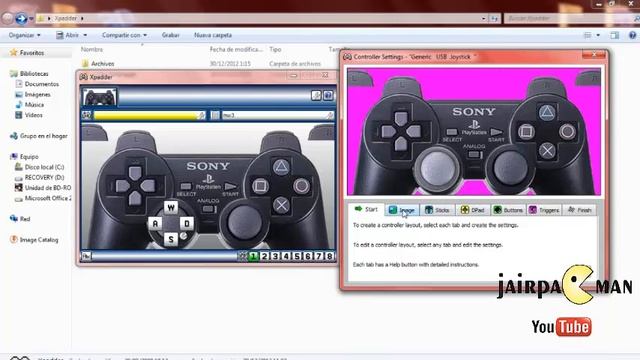Screen dimensions: 640x360
Task: Switch to the Image tab in Controller Settings
Action: coord(402,210)
